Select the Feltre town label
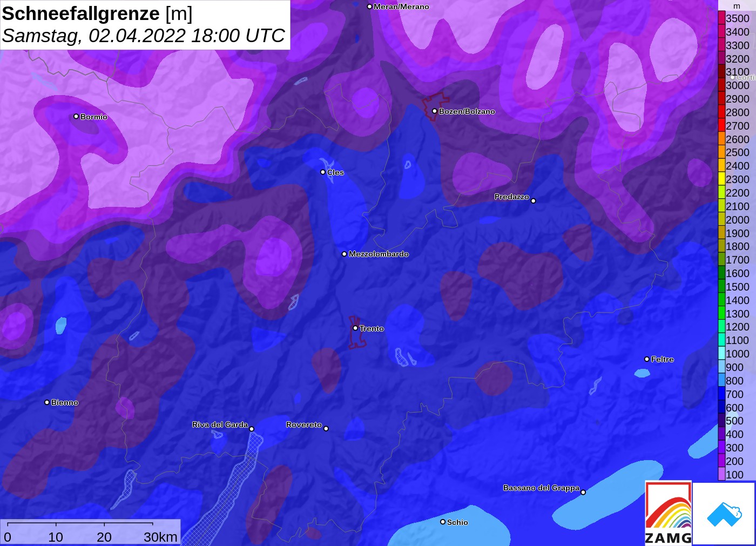The width and height of the screenshot is (756, 546). [x=662, y=359]
